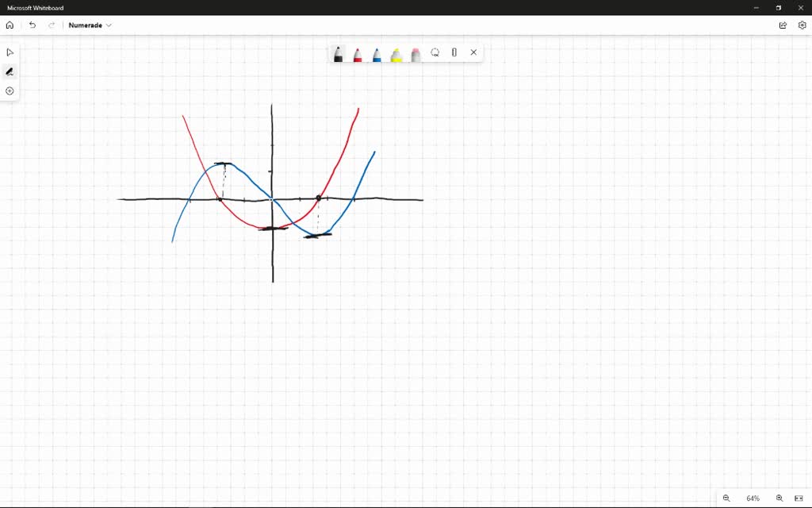
Task: Activate the pink pen tool
Action: click(x=415, y=52)
